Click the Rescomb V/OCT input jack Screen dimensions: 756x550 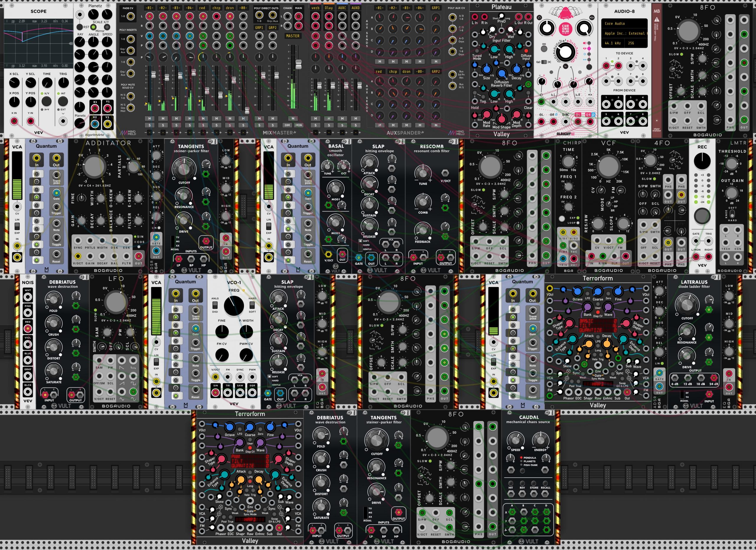[x=445, y=173]
